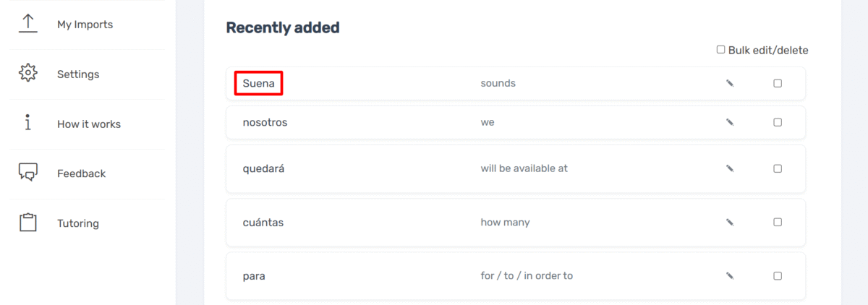Click the My Imports upload icon
This screenshot has height=305, width=868.
point(27,23)
